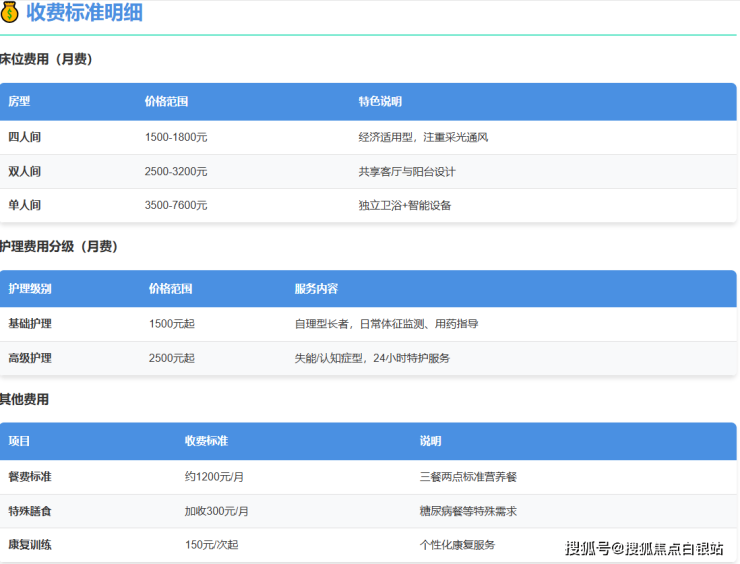Select the 康复训练 row label

[x=30, y=545]
